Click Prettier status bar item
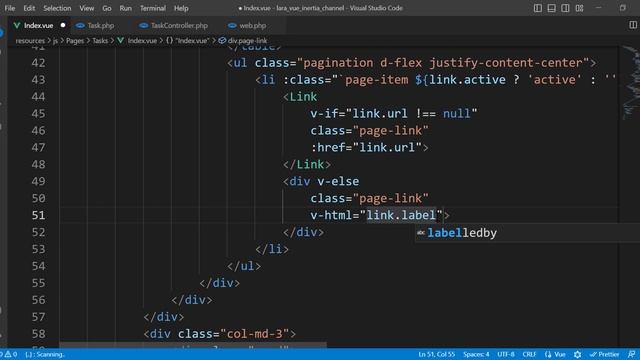Viewport: 640px width, 360px height. point(604,354)
